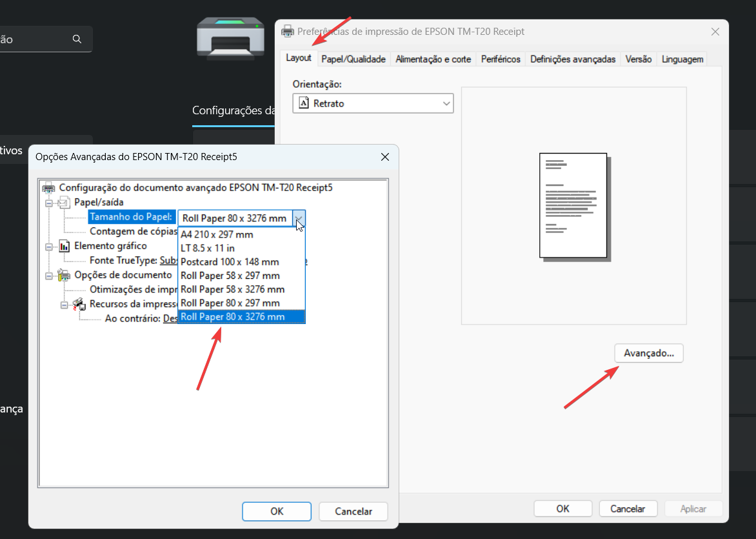Click the search magnifier icon in Settings
The height and width of the screenshot is (539, 756).
coord(77,39)
